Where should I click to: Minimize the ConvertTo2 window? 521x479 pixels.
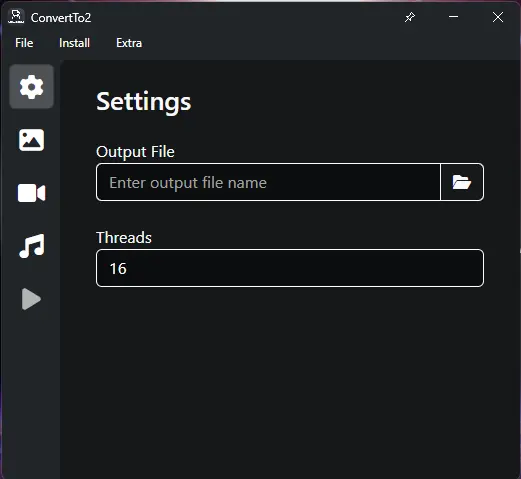click(x=453, y=17)
